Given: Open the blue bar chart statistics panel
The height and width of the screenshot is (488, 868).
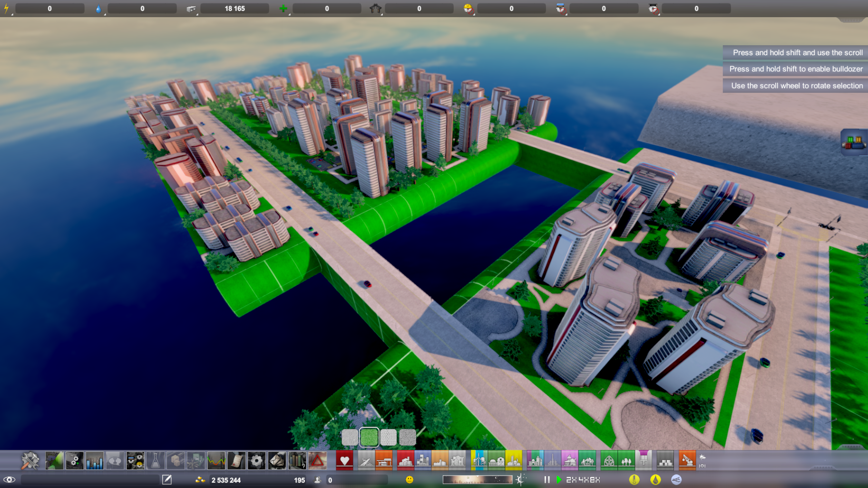Looking at the screenshot, I should [95, 460].
